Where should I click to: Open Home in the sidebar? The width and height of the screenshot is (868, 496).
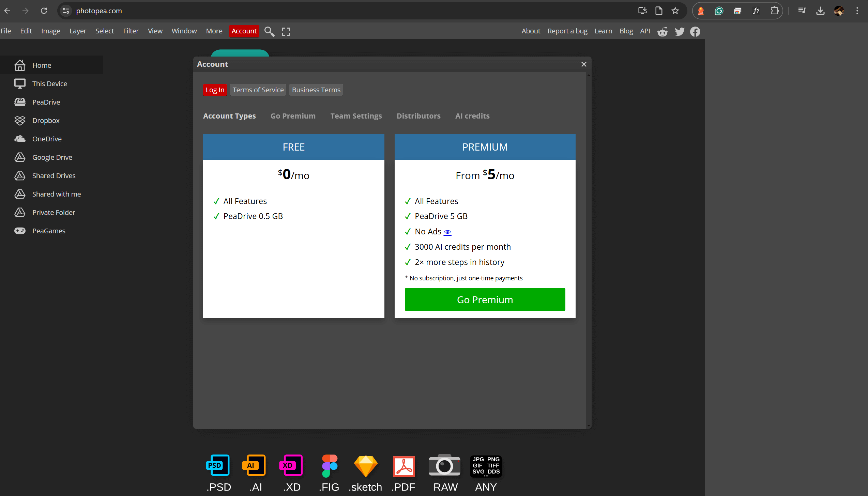click(52, 65)
